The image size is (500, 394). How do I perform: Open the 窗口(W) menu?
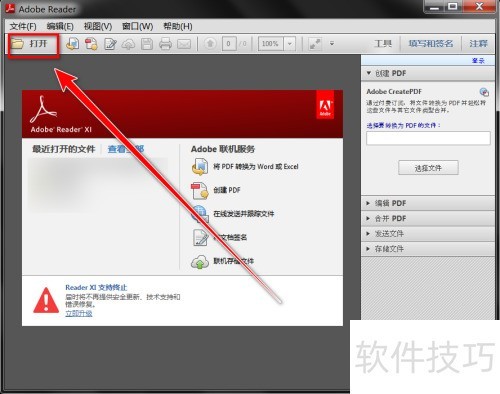[x=137, y=26]
